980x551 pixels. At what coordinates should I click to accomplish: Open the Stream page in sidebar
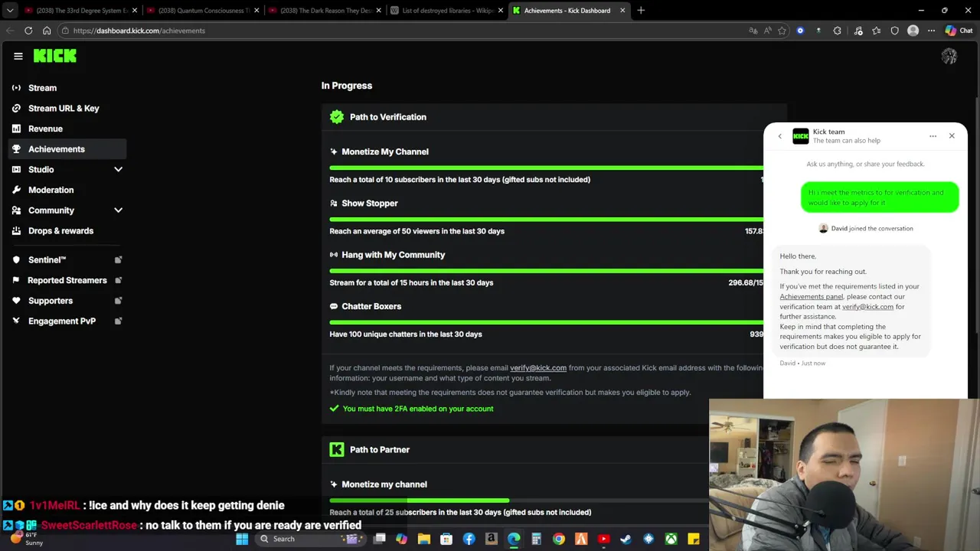point(43,88)
